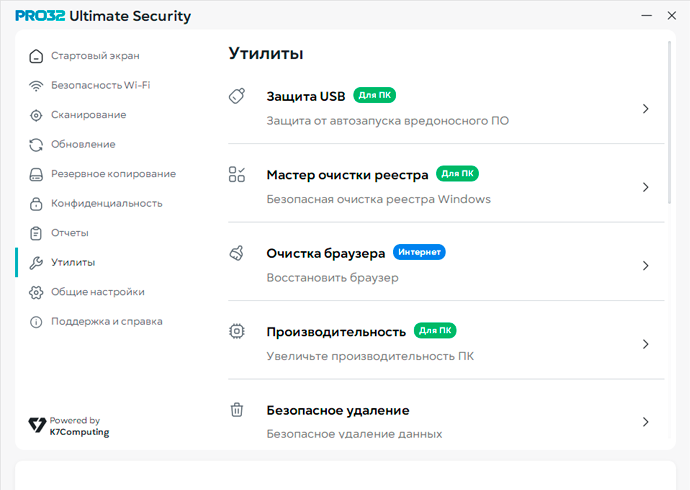The height and width of the screenshot is (490, 690).
Task: Expand the Мастер очистки реестра chevron
Action: click(646, 187)
